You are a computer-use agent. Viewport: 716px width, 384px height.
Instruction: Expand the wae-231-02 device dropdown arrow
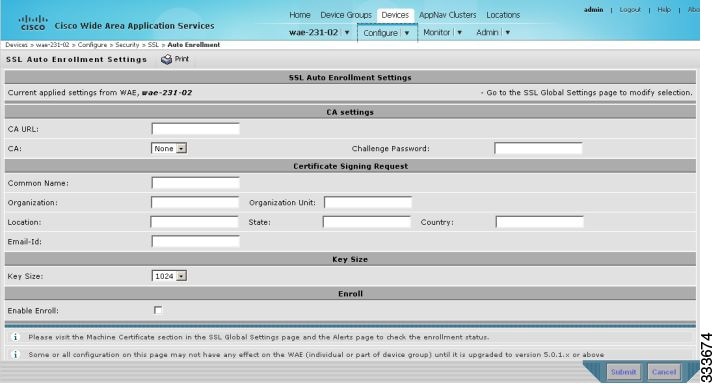(x=347, y=32)
